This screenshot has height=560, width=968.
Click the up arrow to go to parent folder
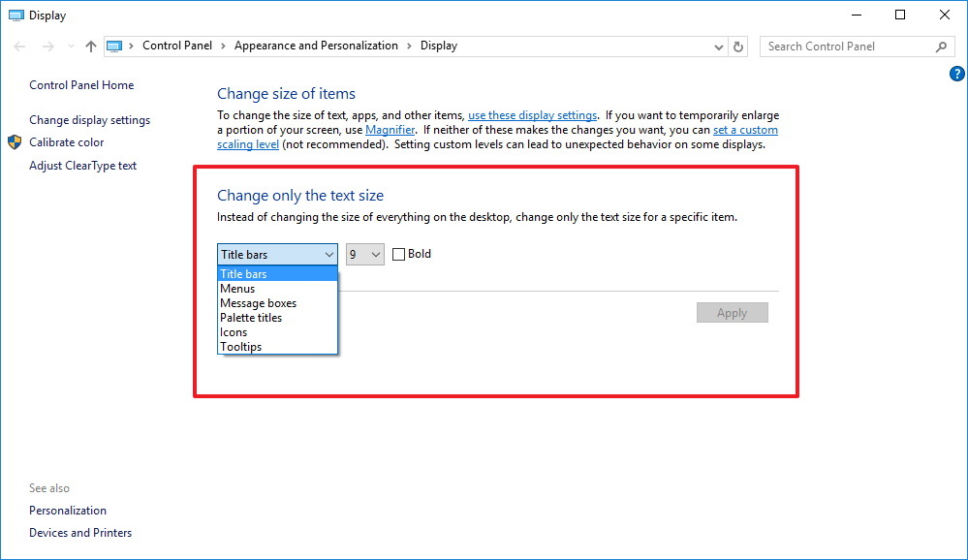pyautogui.click(x=89, y=46)
